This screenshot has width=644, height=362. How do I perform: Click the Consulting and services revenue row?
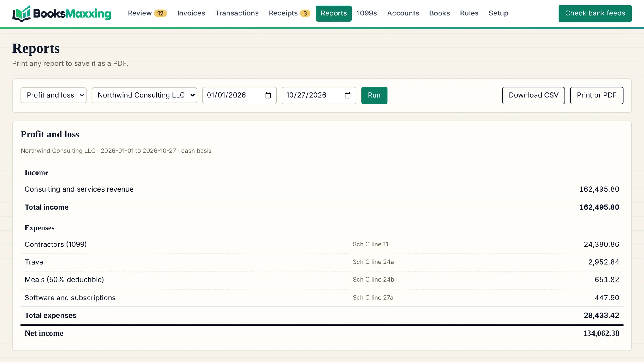[x=322, y=189]
